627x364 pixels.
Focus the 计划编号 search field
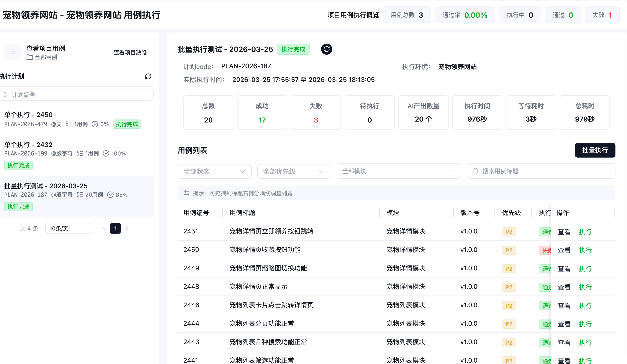point(77,95)
